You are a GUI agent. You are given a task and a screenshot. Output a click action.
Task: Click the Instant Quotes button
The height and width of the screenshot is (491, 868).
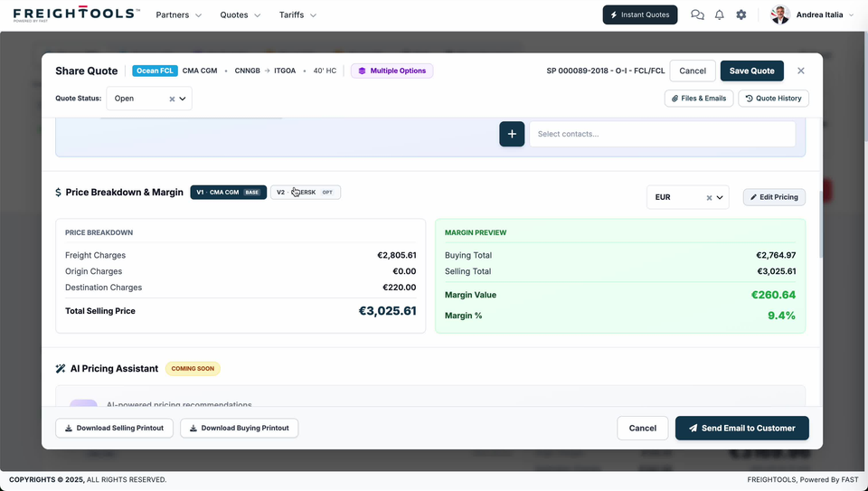click(x=640, y=15)
